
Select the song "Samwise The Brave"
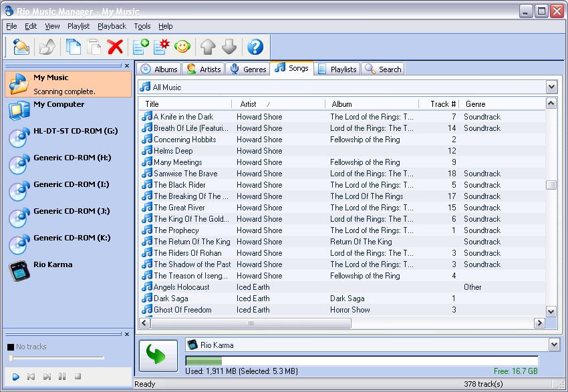pyautogui.click(x=342, y=174)
